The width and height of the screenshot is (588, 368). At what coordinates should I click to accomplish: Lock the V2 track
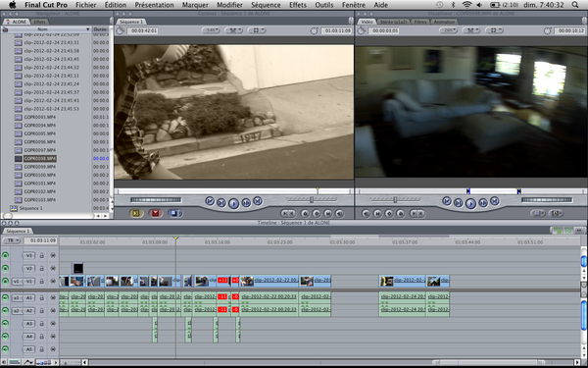(41, 269)
